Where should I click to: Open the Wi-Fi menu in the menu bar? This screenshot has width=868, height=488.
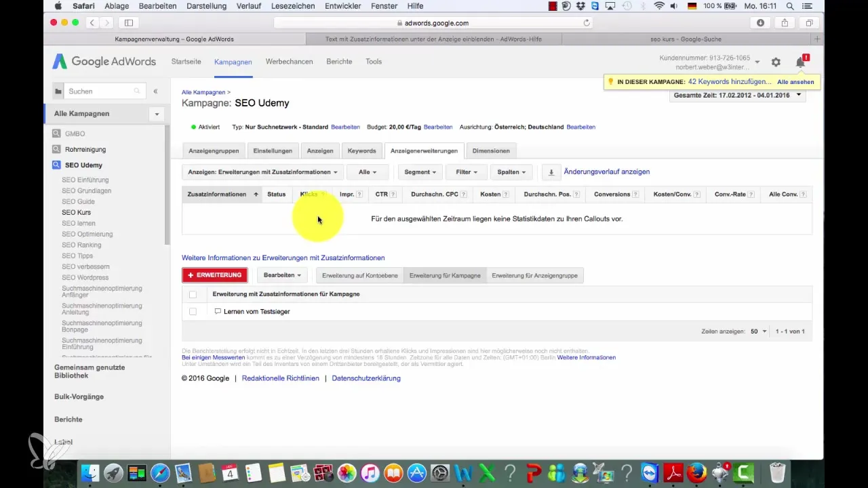[659, 6]
